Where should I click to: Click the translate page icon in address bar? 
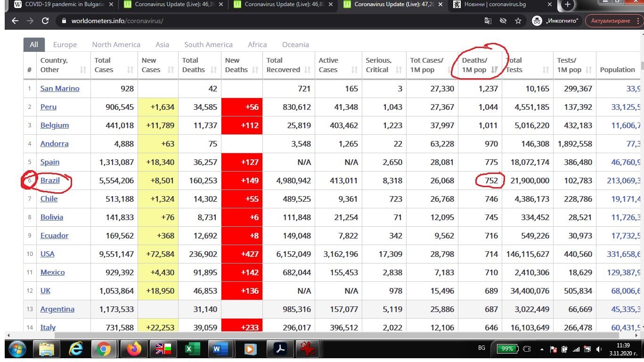488,21
